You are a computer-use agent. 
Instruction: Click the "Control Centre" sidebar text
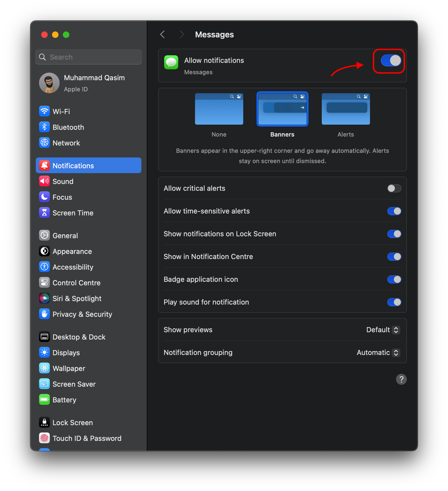tap(76, 283)
